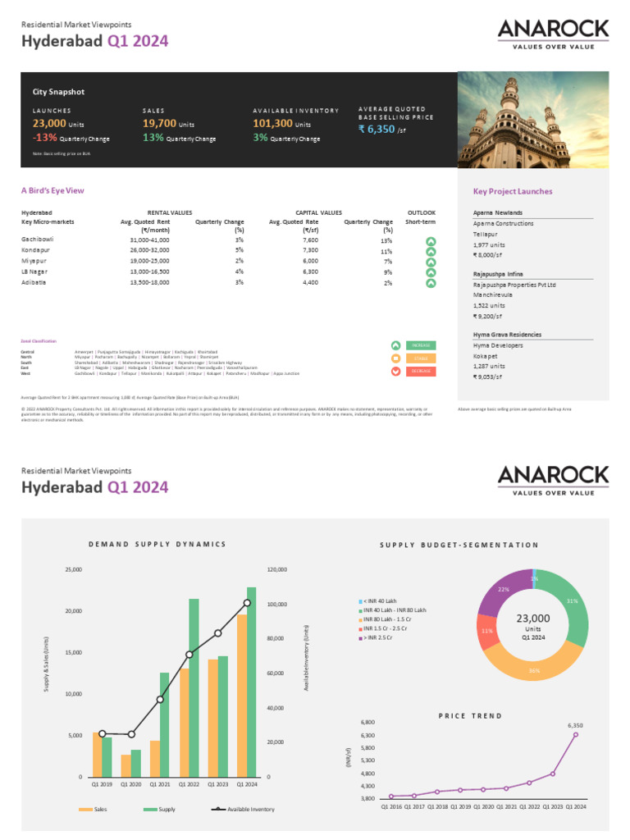Click the purple '> INR 2.5 Cr' legend swatch
The image size is (630, 840).
361,638
